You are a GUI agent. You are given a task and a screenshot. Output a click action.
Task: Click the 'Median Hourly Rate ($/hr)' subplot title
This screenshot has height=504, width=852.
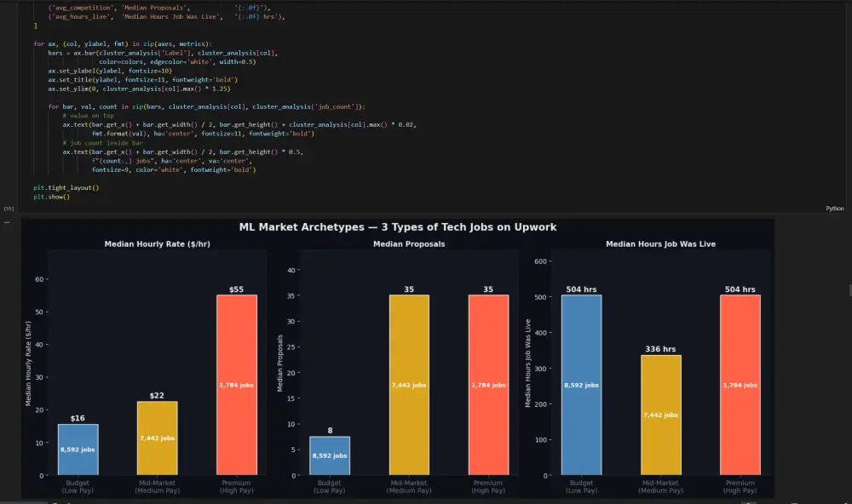click(x=157, y=244)
